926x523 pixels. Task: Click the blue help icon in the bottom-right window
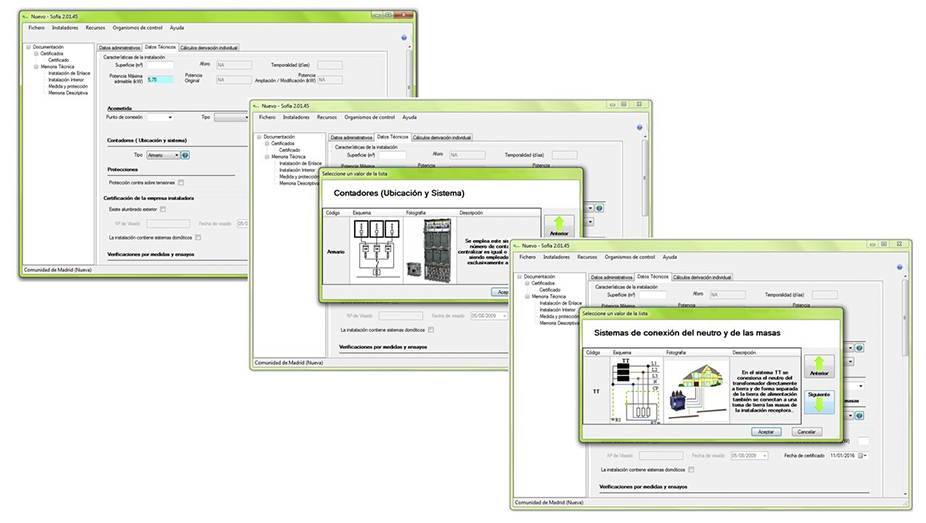[x=899, y=267]
